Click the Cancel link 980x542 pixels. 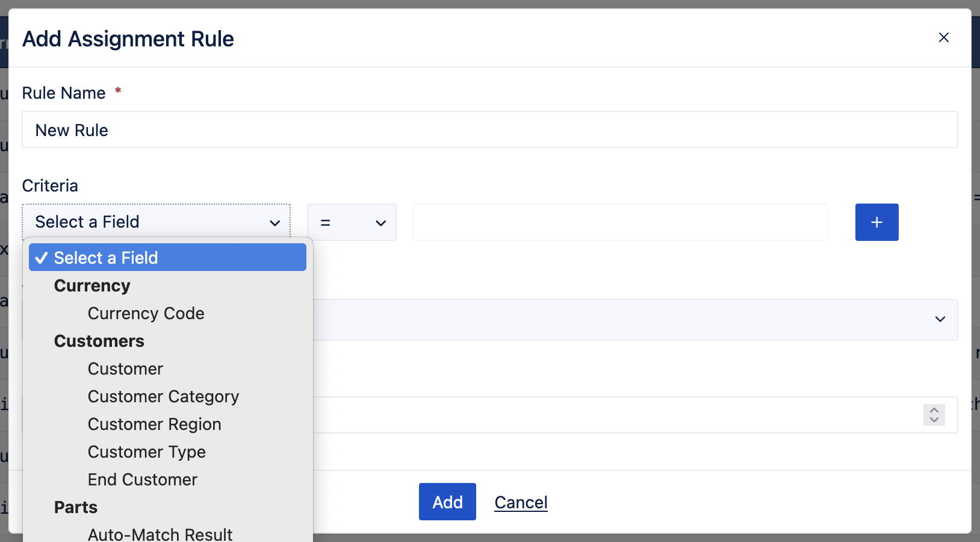(x=521, y=502)
